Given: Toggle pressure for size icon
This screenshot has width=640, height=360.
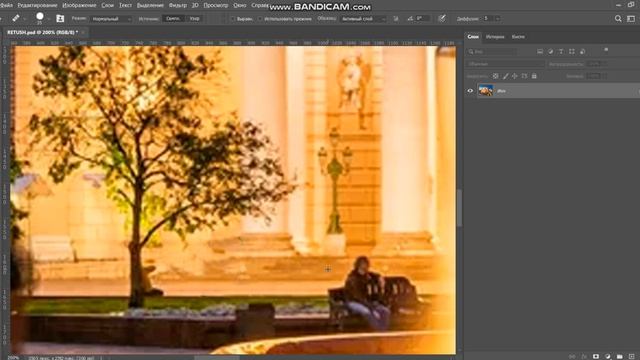Looking at the screenshot, I should click(x=442, y=19).
